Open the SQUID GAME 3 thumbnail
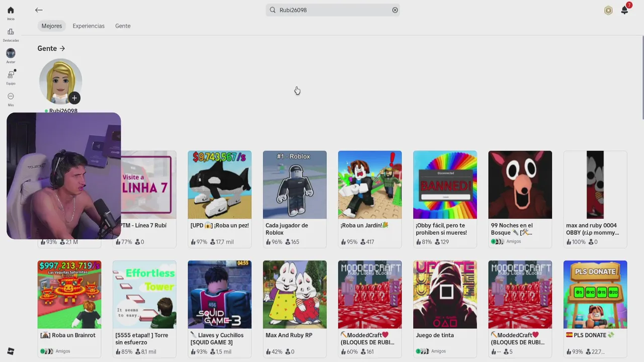The width and height of the screenshot is (644, 362). pos(219,294)
